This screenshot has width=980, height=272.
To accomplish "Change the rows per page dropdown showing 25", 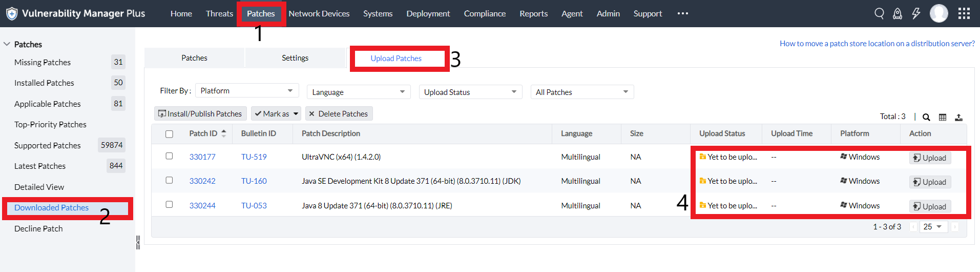I will pos(933,227).
